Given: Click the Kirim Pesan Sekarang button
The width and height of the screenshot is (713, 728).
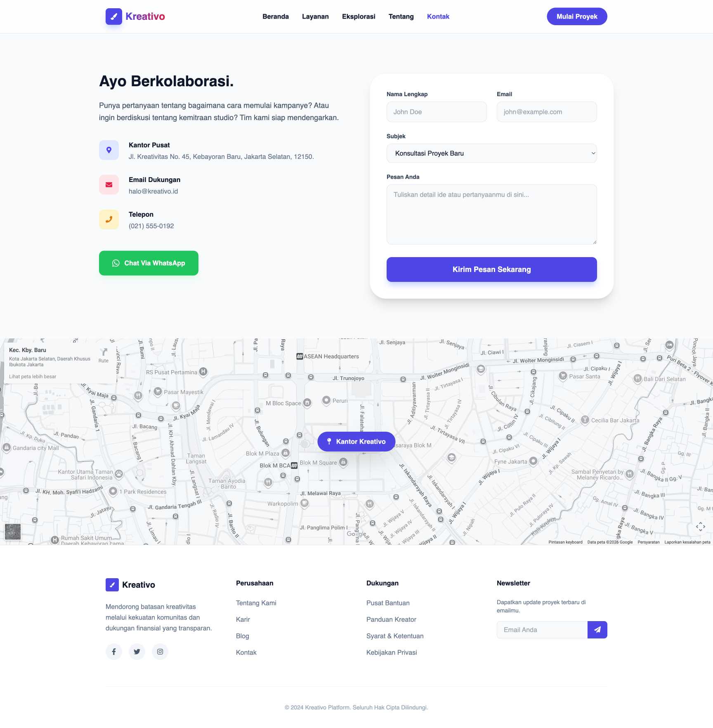Looking at the screenshot, I should (x=491, y=269).
